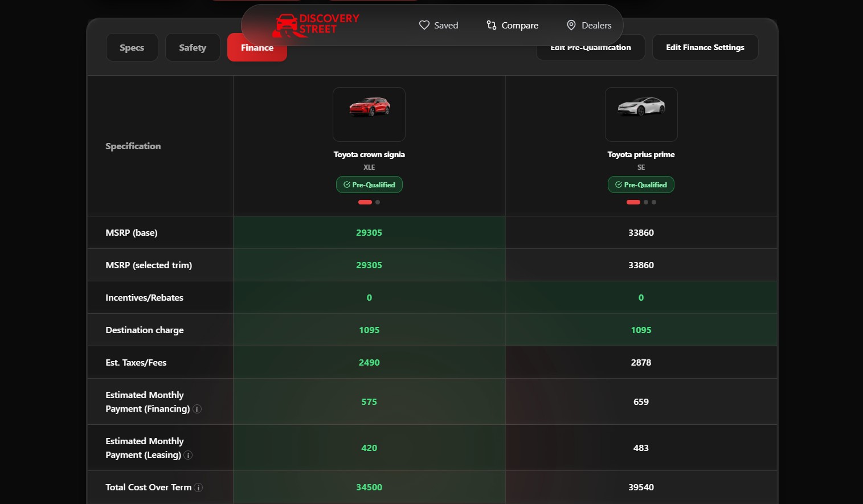Click the "Toyota crown signia" title
This screenshot has height=504, width=863.
pyautogui.click(x=369, y=154)
